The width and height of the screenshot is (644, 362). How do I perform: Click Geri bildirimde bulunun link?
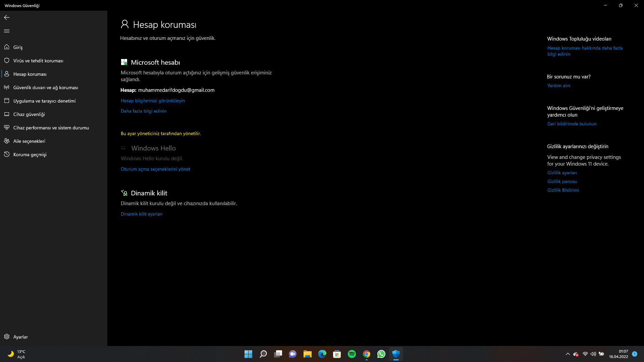(x=572, y=124)
